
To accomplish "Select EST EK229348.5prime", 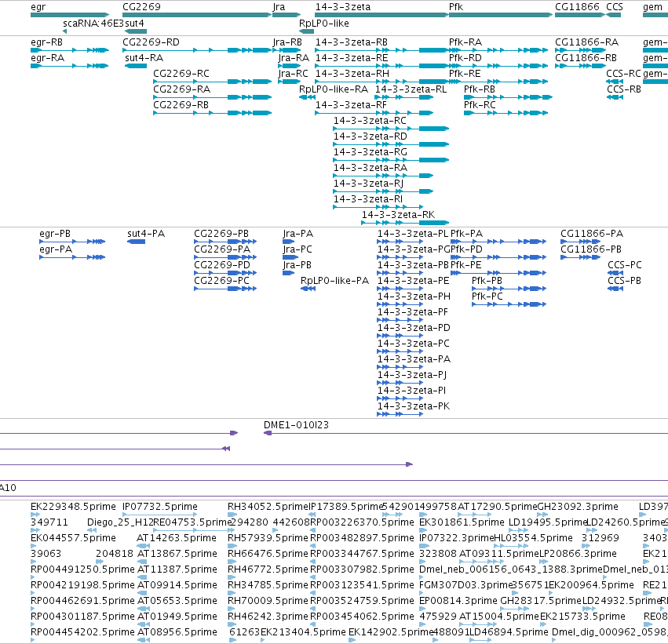I will pyautogui.click(x=35, y=515).
